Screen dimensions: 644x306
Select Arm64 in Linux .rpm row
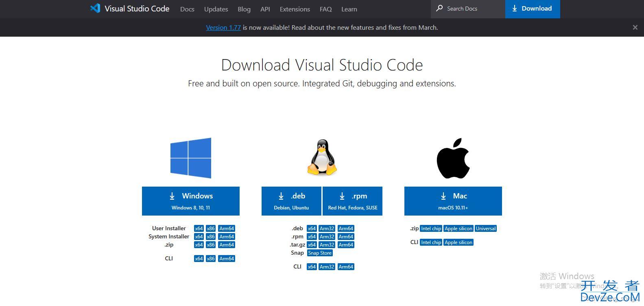pos(346,237)
